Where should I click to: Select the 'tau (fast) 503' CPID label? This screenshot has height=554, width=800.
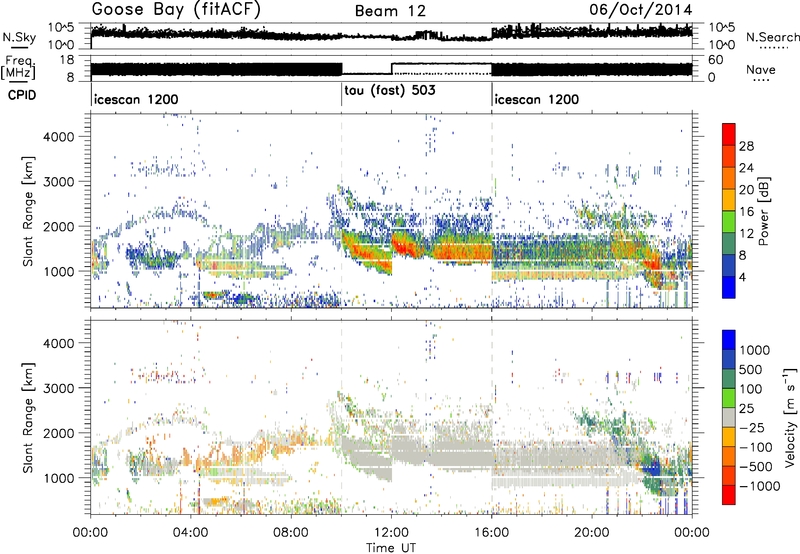(390, 91)
